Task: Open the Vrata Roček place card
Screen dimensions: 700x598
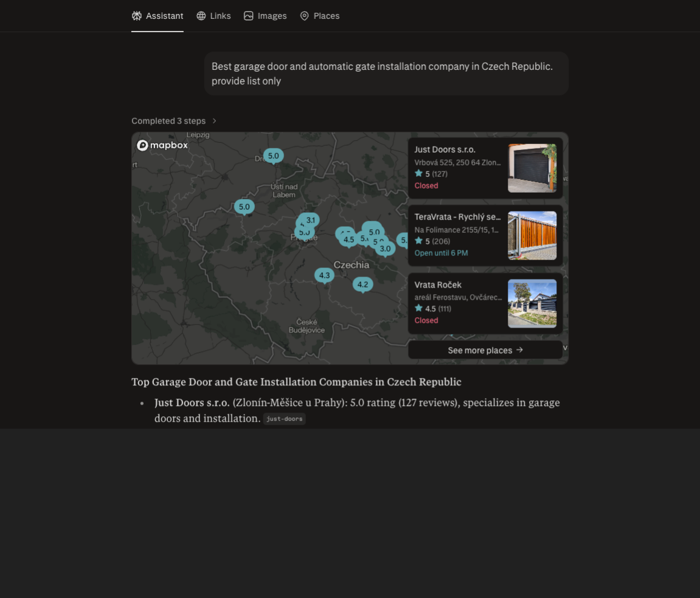Action: pyautogui.click(x=457, y=303)
